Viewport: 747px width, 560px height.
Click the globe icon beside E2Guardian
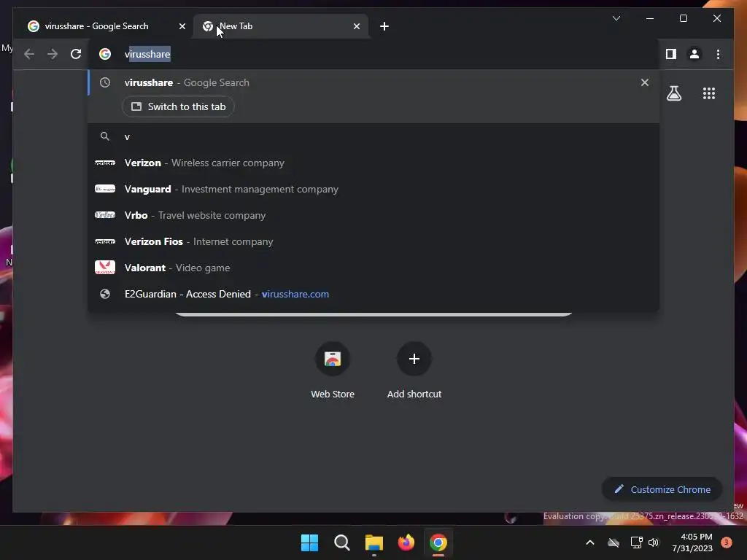click(105, 294)
